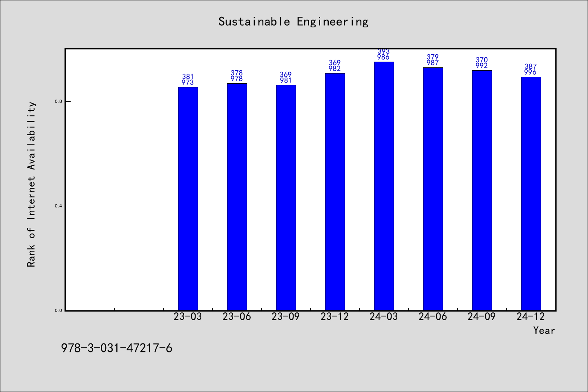The height and width of the screenshot is (392, 588).
Task: Select the blue bar for 23-12
Action: pyautogui.click(x=335, y=192)
